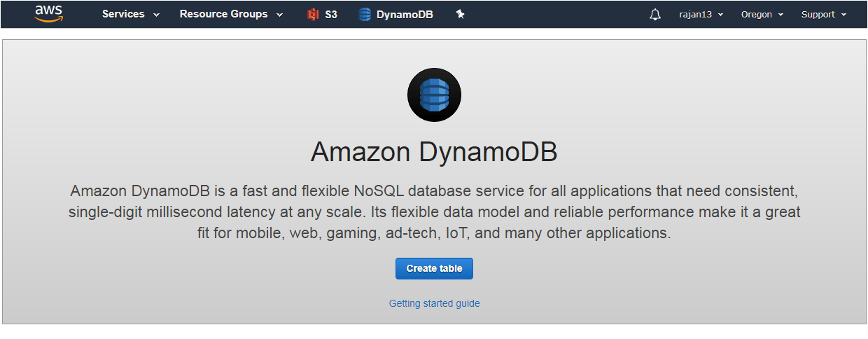The height and width of the screenshot is (339, 868).
Task: Expand the arrow next to Services
Action: (x=156, y=15)
